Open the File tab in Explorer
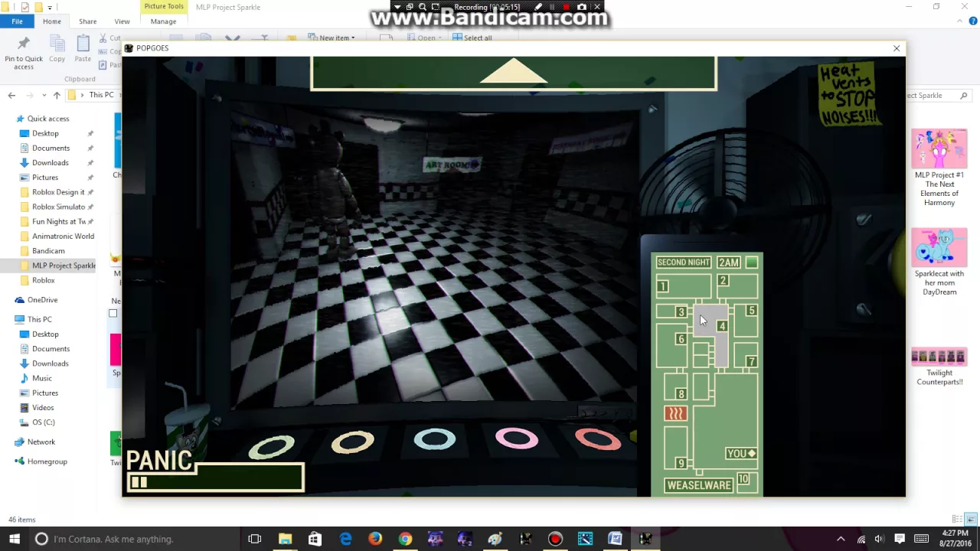Screen dimensions: 980x551 coord(17,21)
